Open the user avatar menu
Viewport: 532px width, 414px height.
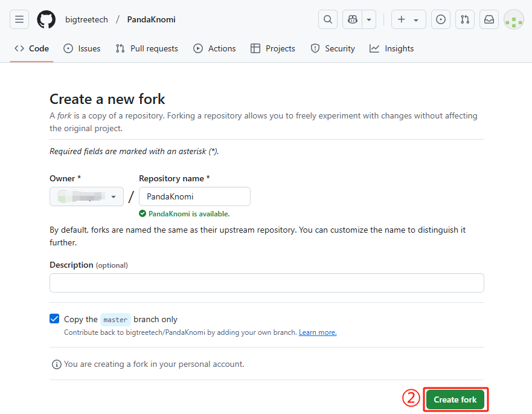coord(514,19)
